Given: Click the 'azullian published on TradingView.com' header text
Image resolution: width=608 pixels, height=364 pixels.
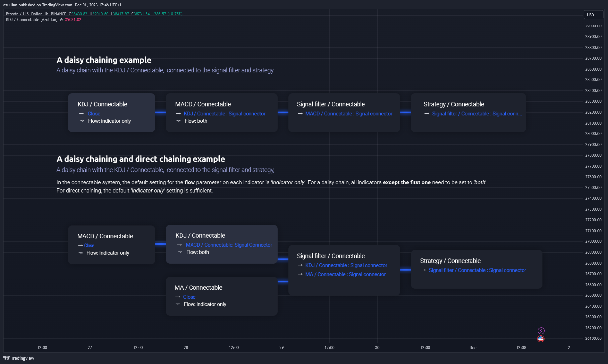Looking at the screenshot, I should [37, 5].
